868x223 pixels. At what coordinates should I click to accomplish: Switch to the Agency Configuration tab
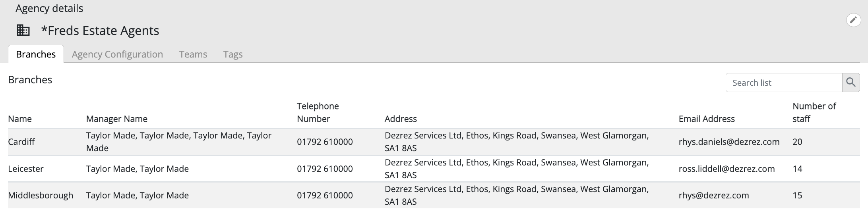pos(117,54)
